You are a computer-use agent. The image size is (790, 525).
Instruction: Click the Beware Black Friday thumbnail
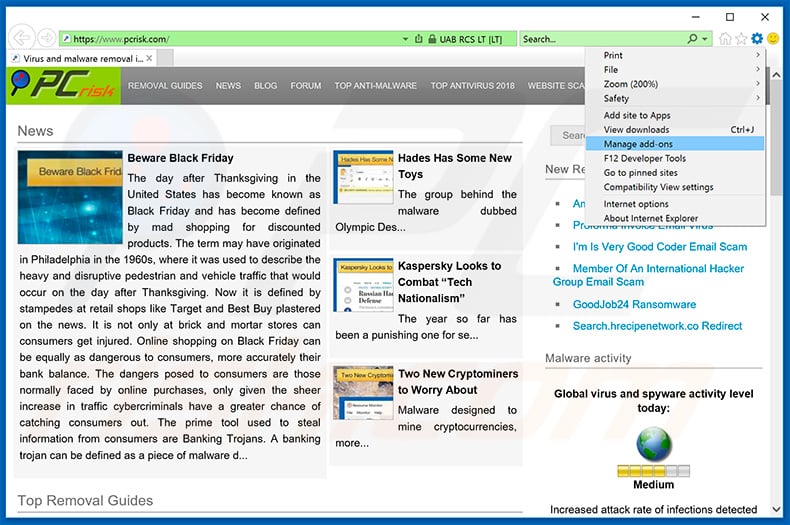[x=70, y=197]
